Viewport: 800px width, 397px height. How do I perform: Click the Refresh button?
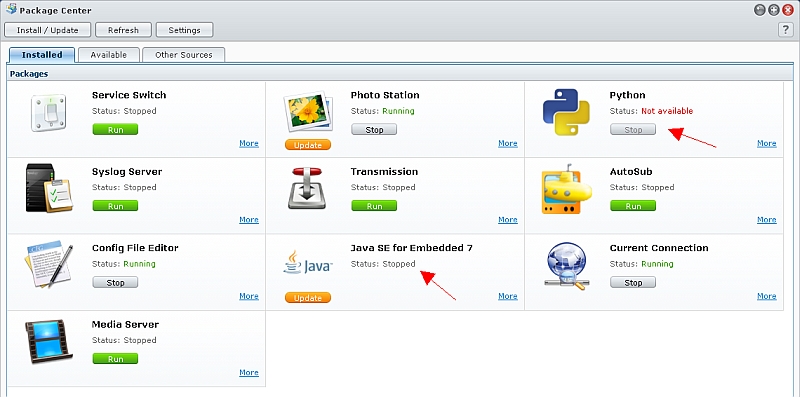(x=123, y=30)
